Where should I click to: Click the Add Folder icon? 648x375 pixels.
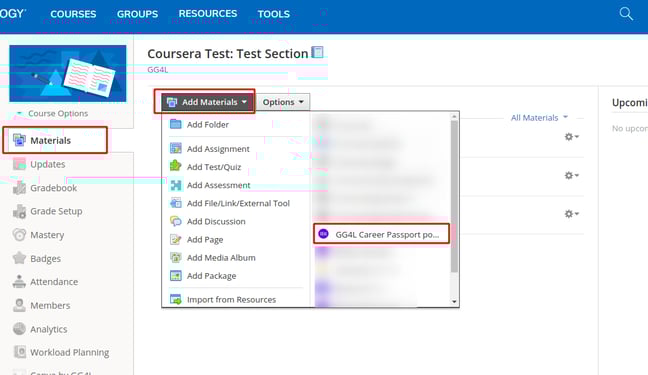(176, 124)
